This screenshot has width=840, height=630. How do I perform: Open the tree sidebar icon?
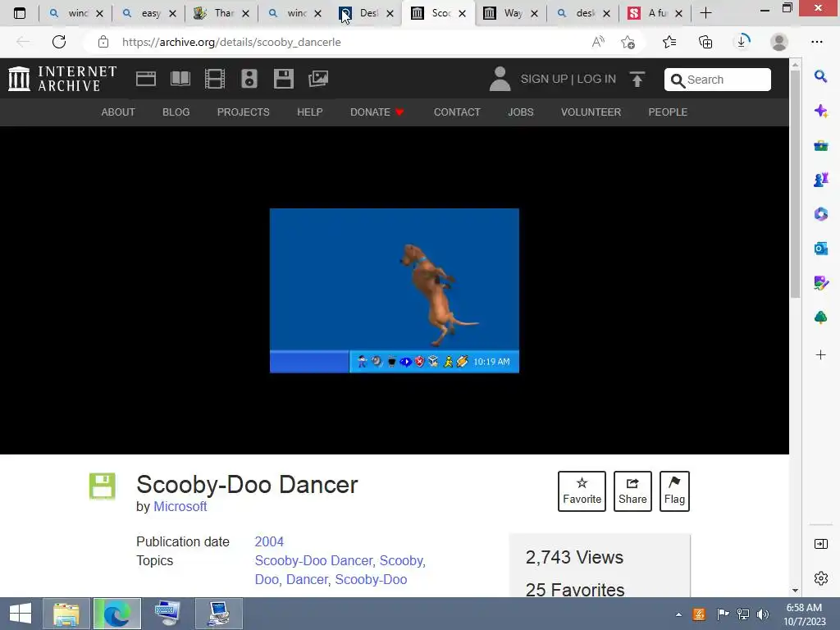pos(820,317)
